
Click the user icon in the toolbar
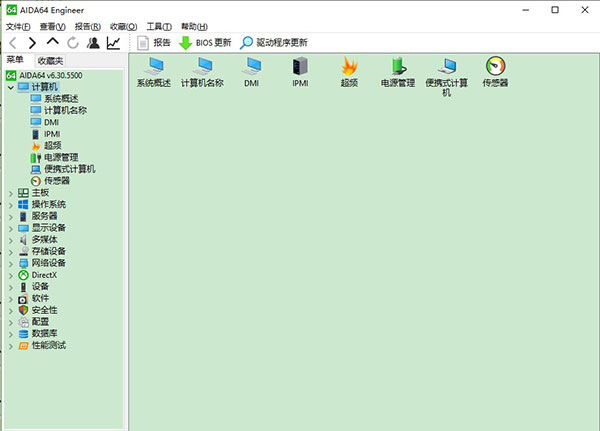tap(93, 43)
